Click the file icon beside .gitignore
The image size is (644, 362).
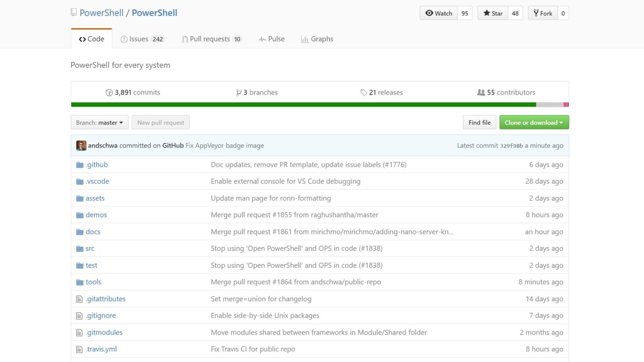point(79,316)
